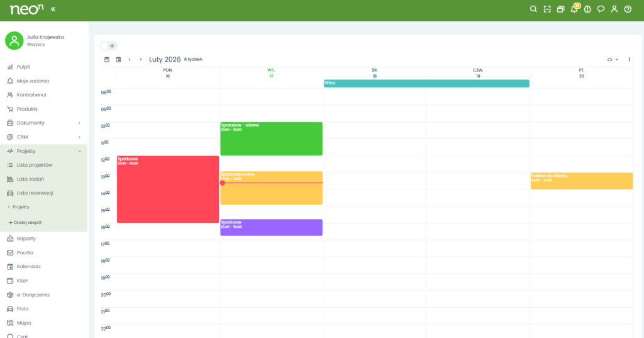Screen dimensions: 644x338
Task: Select Lista zadań menu item
Action: click(x=30, y=179)
